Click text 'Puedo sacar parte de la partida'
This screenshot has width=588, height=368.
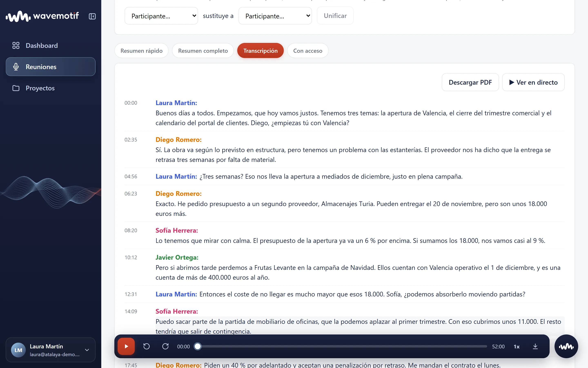[201, 322]
